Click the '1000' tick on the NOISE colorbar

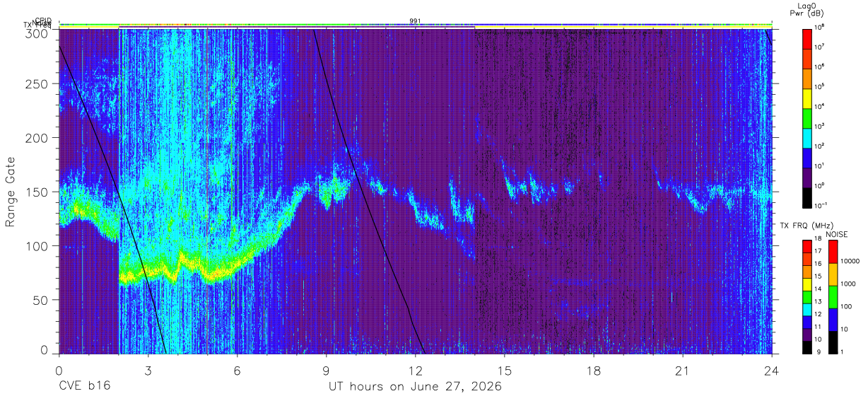click(x=848, y=284)
